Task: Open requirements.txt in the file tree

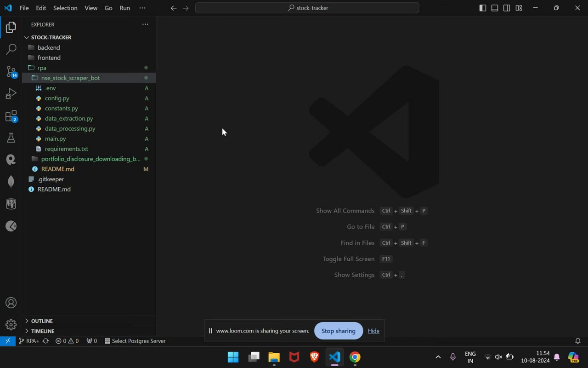Action: point(89,149)
